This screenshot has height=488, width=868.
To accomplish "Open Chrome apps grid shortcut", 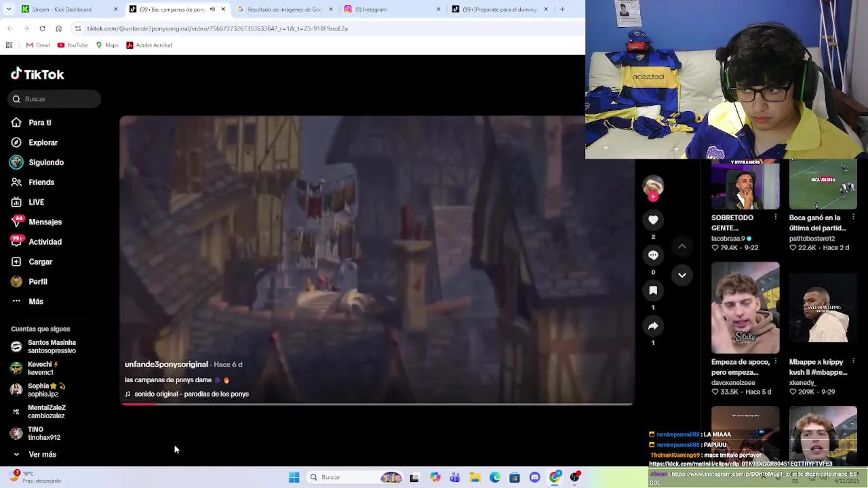I will tap(9, 45).
